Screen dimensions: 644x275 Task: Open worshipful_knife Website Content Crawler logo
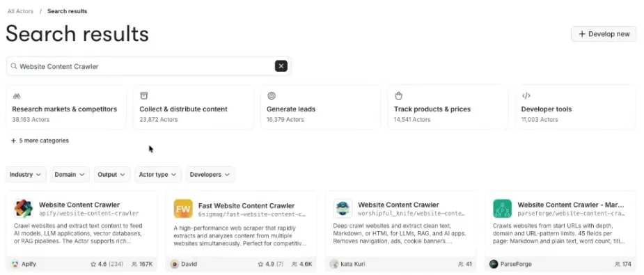[343, 208]
